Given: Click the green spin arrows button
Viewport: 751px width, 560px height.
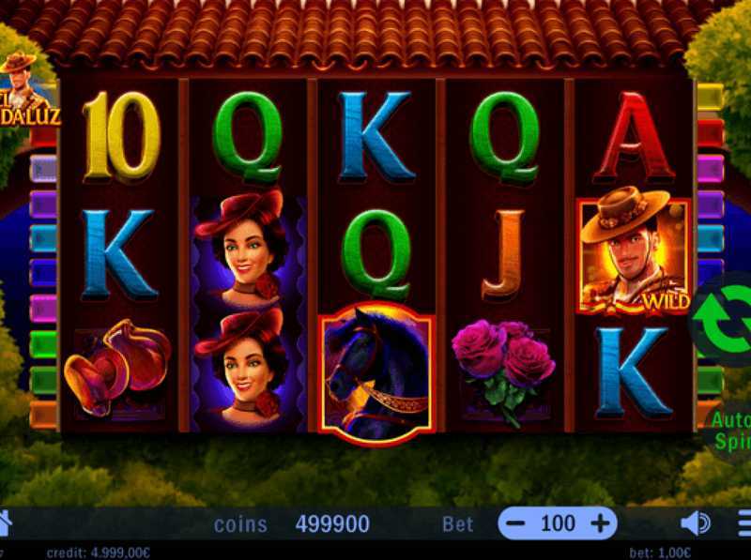Looking at the screenshot, I should (723, 319).
